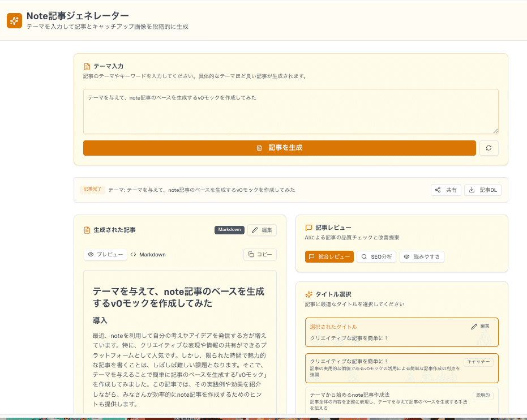Select the magnifier icon on SEO分析 button
Viewport: 527px width, 420px height.
point(365,256)
